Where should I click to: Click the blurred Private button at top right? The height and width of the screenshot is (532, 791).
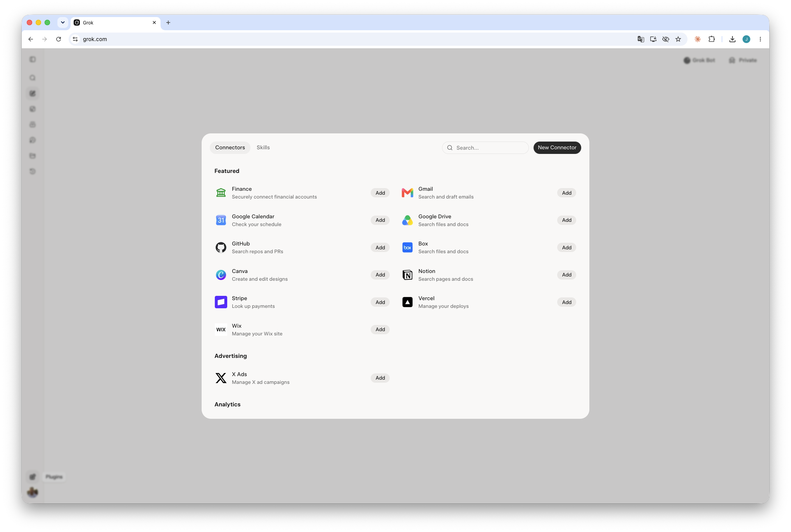[x=743, y=60]
